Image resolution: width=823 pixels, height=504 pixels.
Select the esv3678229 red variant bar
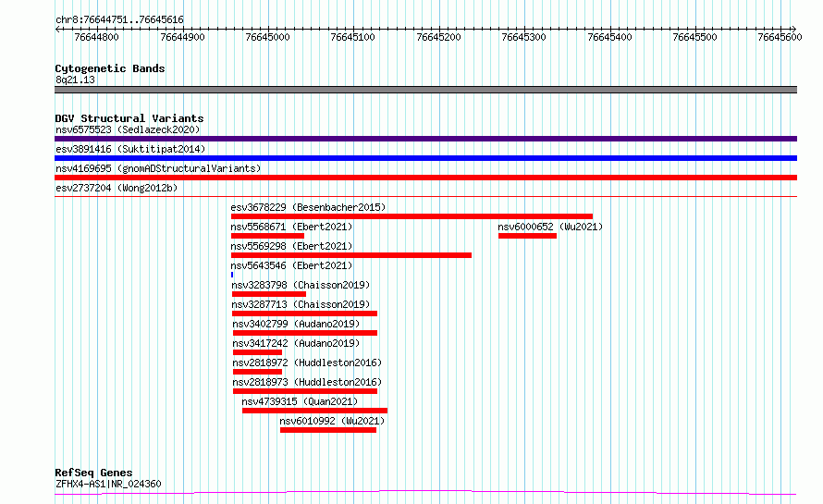[x=412, y=216]
